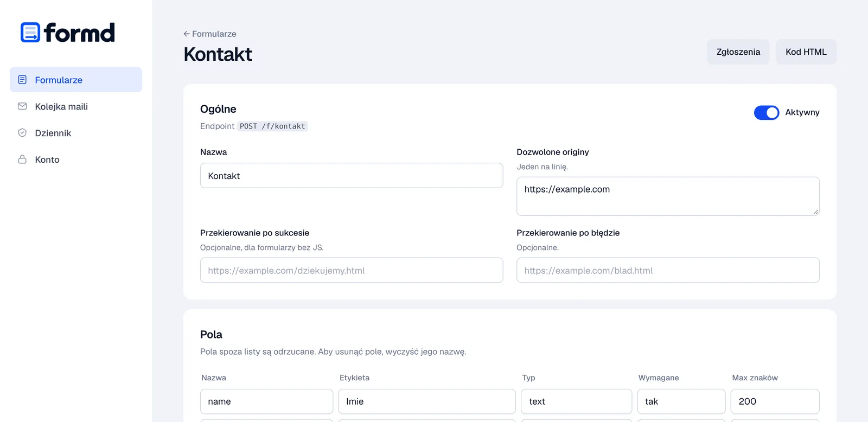This screenshot has height=422, width=868.
Task: Select Konto in the sidebar
Action: (x=76, y=159)
